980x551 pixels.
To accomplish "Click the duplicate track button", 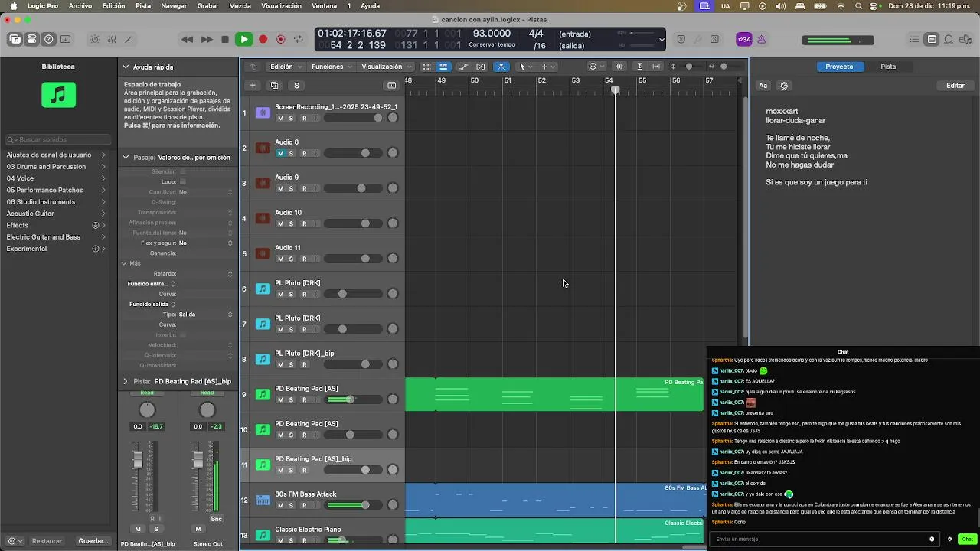I will point(275,85).
